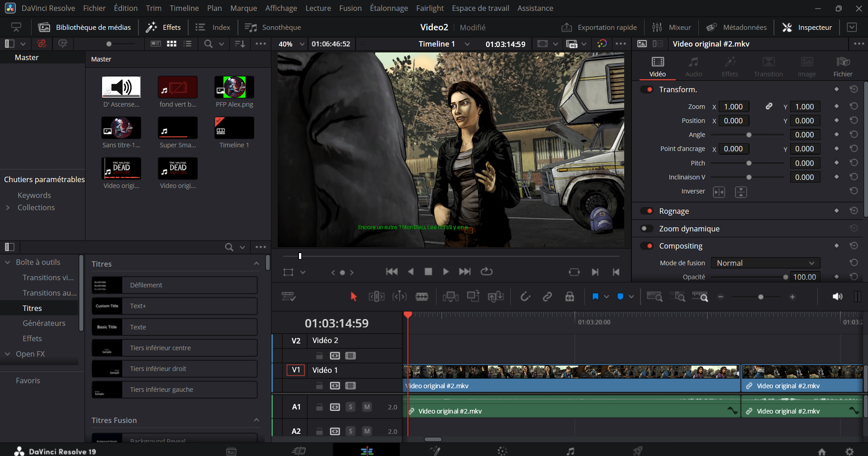Open the Sonothèque panel

273,28
